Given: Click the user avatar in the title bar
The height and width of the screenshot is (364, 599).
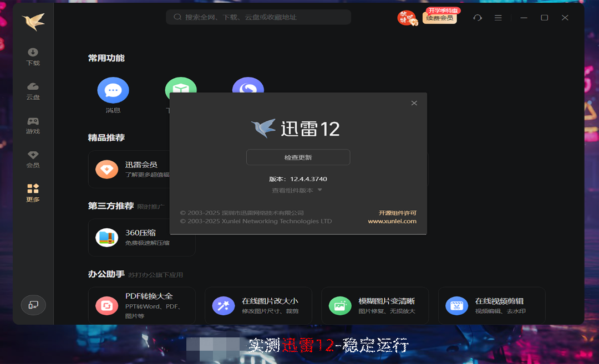Looking at the screenshot, I should tap(407, 18).
